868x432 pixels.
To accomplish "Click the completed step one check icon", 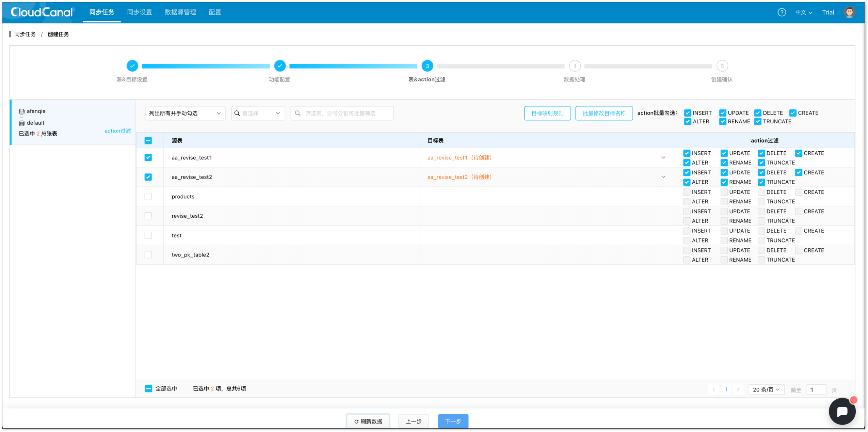I will [x=132, y=66].
